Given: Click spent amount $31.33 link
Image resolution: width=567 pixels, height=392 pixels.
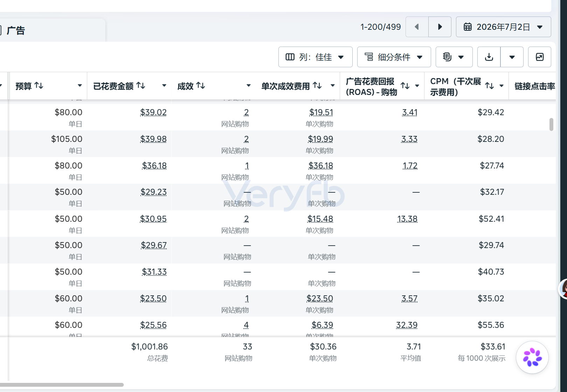Looking at the screenshot, I should 154,272.
